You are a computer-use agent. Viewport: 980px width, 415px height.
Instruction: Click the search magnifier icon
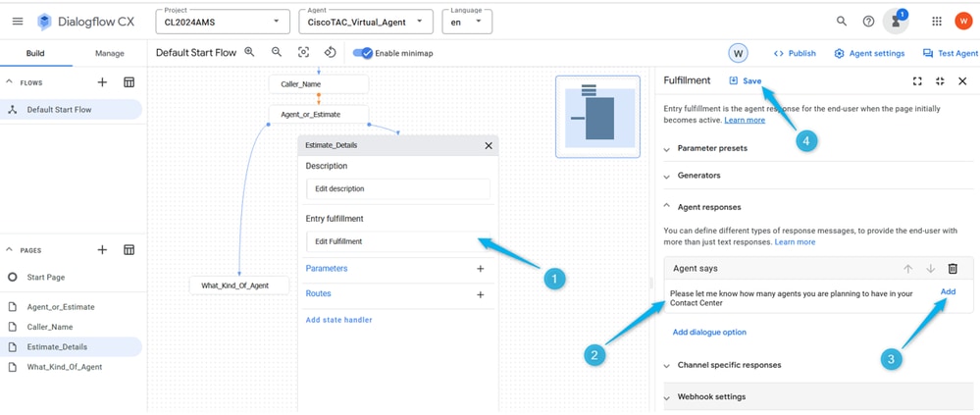(842, 22)
